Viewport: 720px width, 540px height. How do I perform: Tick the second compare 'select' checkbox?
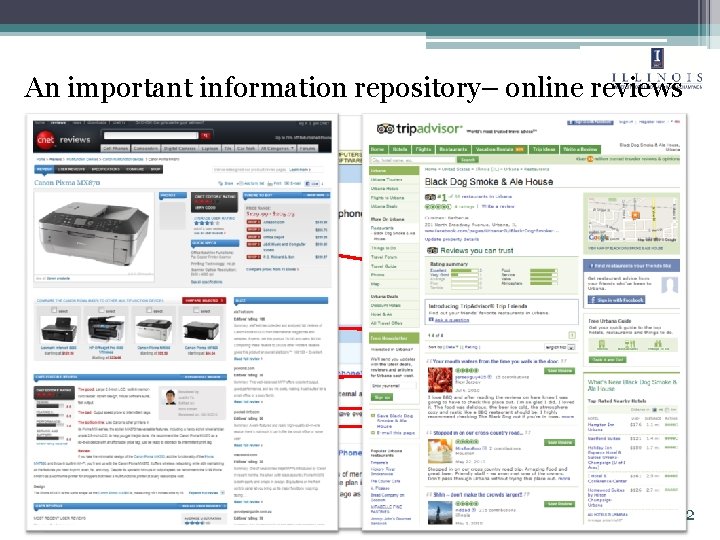pos(101,310)
